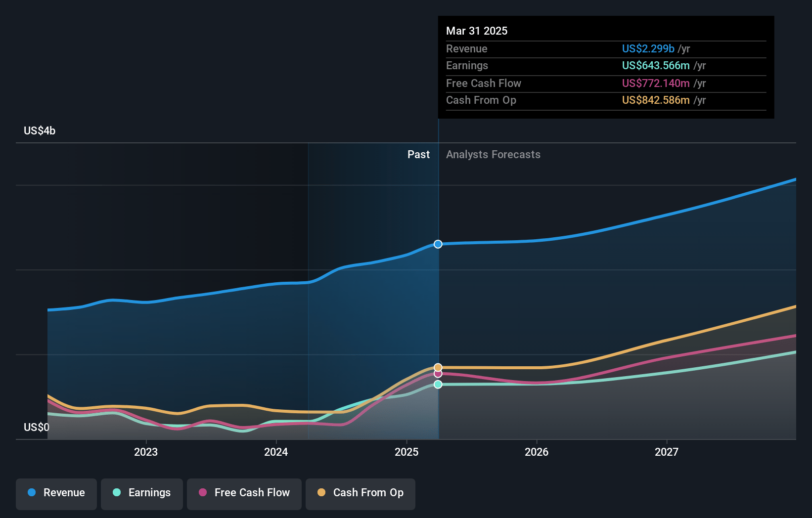Click the 2023 x-axis label
The width and height of the screenshot is (812, 518).
click(x=146, y=452)
